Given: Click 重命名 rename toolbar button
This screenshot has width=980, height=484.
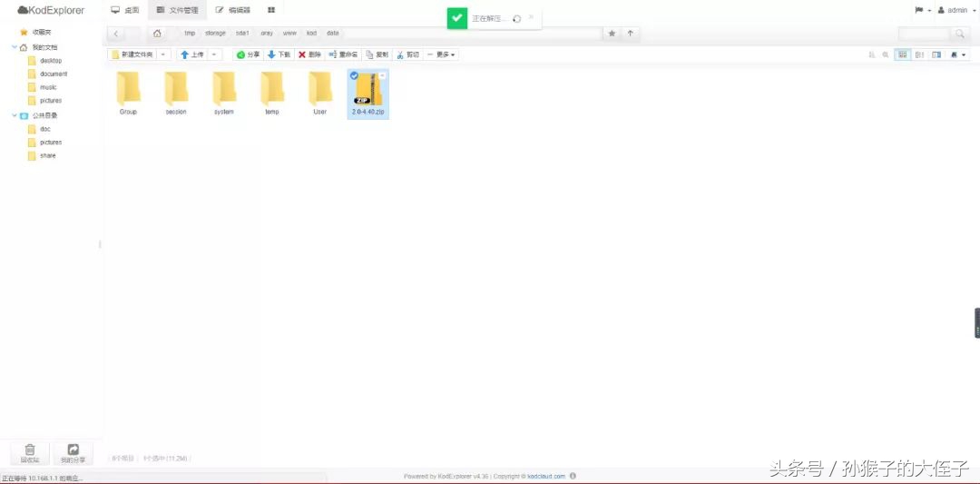Looking at the screenshot, I should tap(343, 54).
